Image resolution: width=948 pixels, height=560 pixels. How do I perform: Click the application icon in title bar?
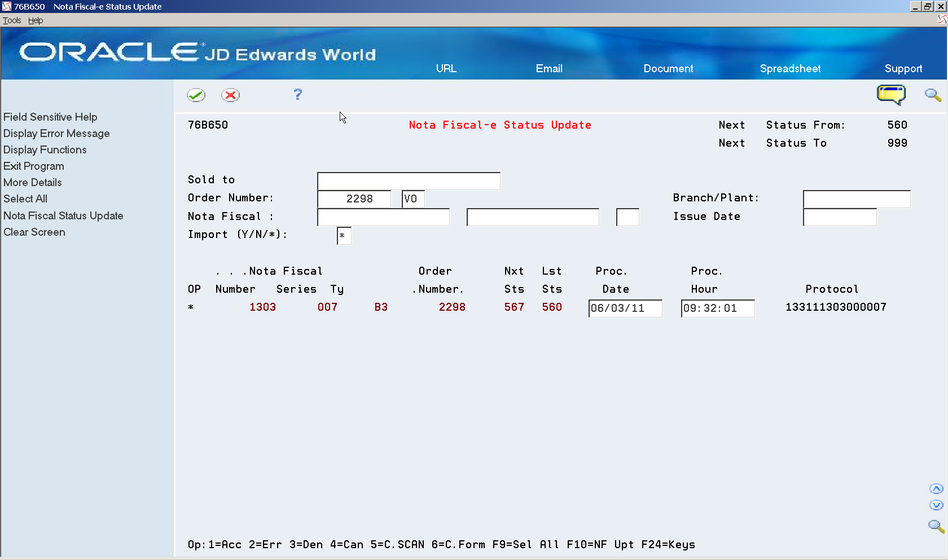click(x=6, y=6)
